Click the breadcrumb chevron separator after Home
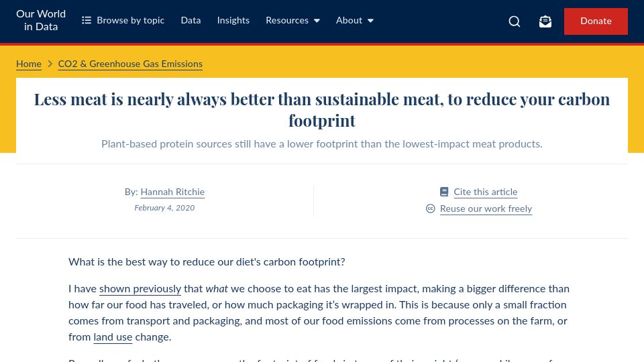 click(x=50, y=64)
